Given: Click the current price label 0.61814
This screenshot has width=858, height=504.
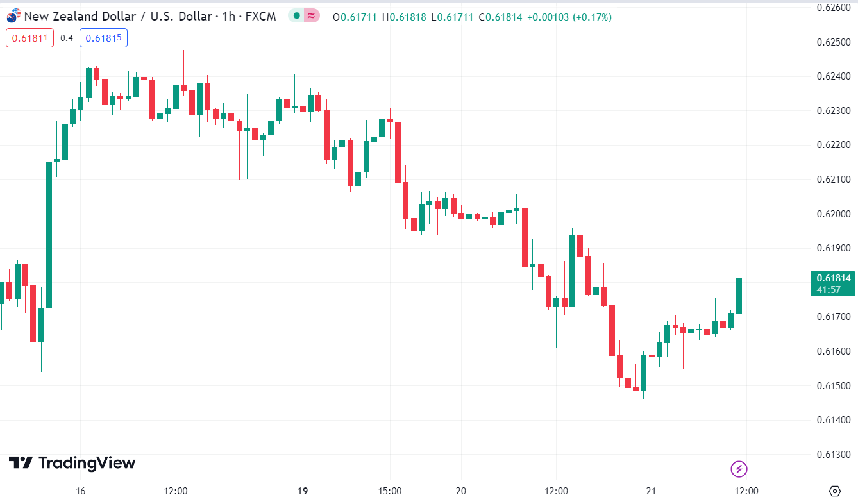Looking at the screenshot, I should pos(834,278).
